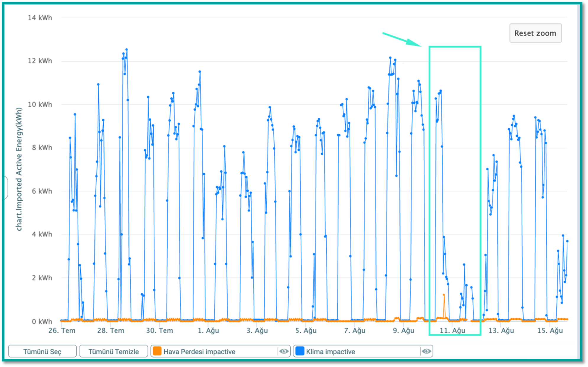Click the 6 kWh y-axis label
This screenshot has width=588, height=367.
click(x=42, y=191)
